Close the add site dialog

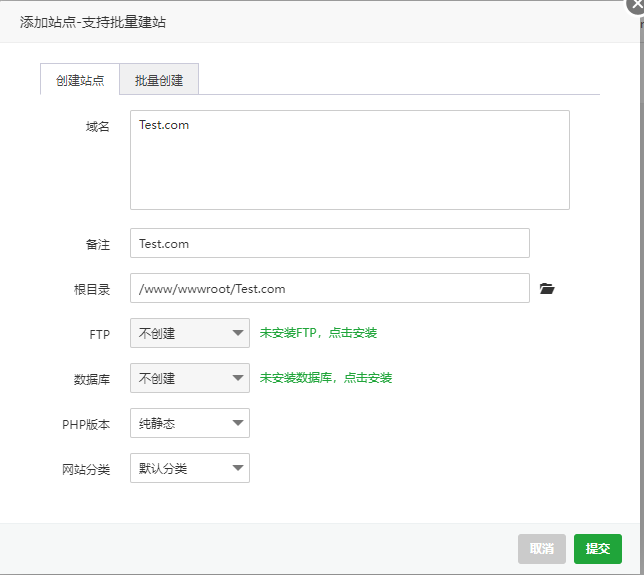[636, 5]
